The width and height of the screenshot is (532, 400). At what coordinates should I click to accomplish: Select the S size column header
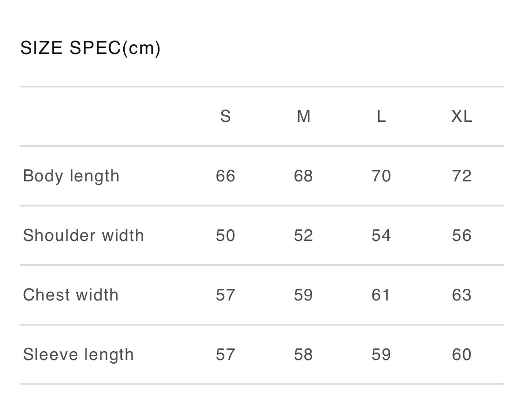[x=226, y=116]
